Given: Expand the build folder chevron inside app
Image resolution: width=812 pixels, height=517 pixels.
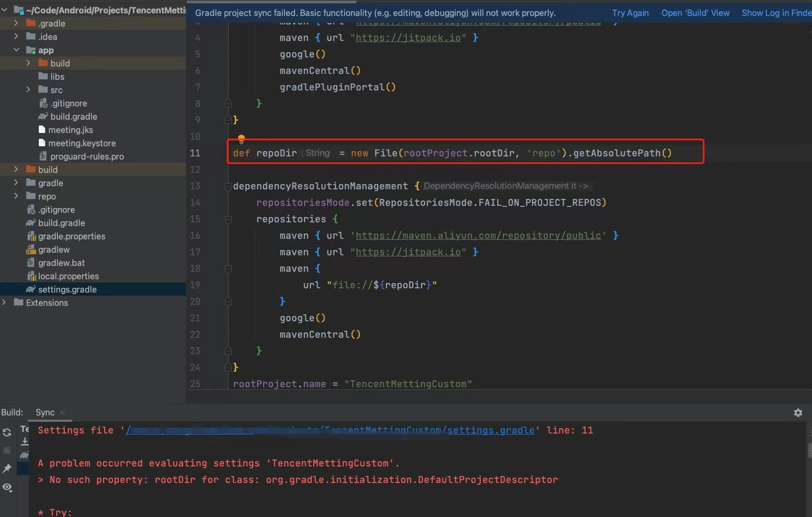Looking at the screenshot, I should click(x=28, y=63).
